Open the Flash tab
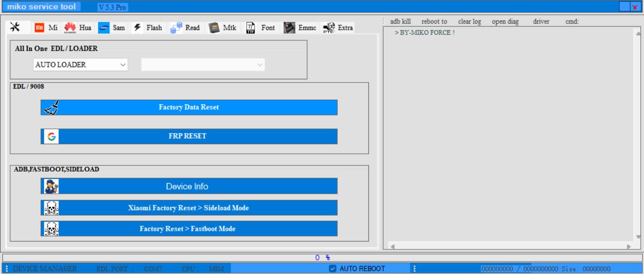This screenshot has height=274, width=644. click(148, 28)
